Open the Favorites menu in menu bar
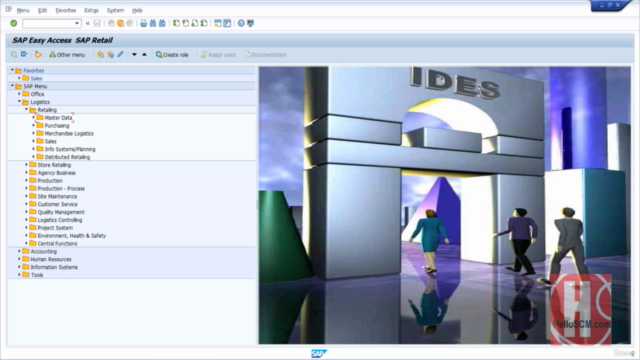 [66, 10]
